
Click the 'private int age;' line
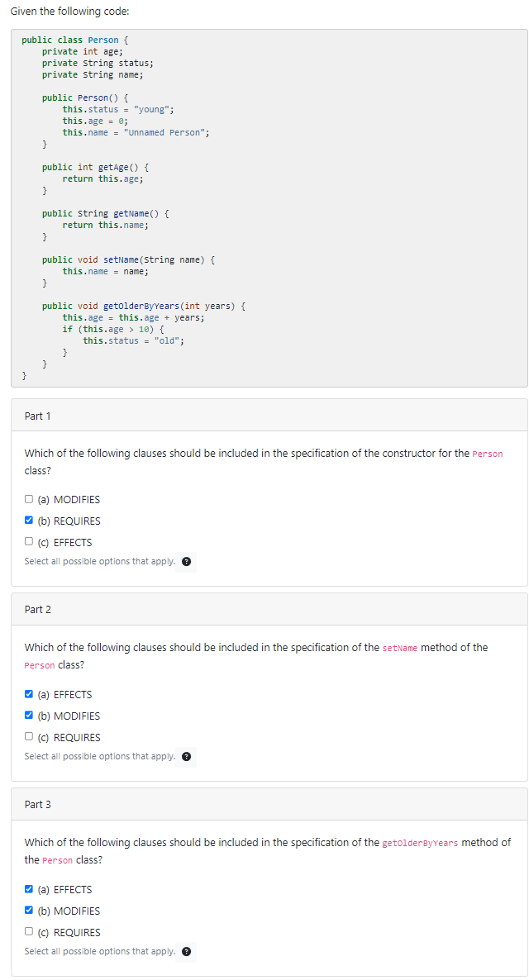[83, 51]
